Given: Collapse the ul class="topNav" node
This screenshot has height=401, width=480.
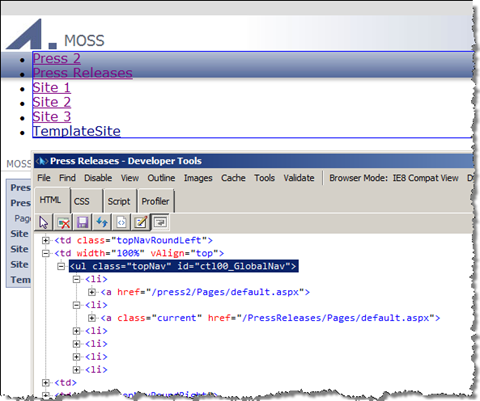Looking at the screenshot, I should coord(61,266).
